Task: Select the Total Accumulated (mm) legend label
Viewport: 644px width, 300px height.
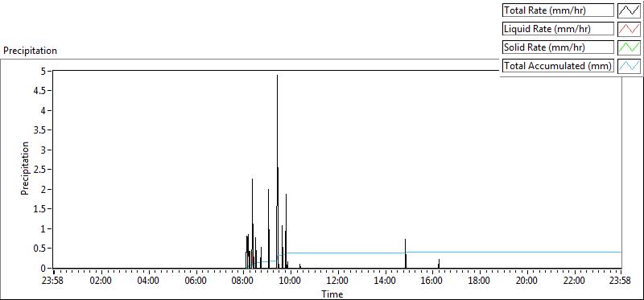Action: tap(558, 66)
